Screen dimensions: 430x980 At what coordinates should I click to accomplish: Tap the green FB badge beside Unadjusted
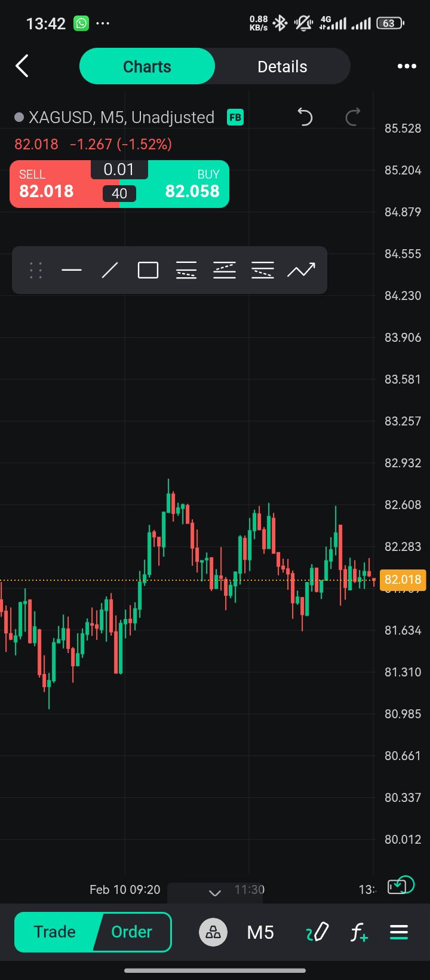tap(235, 117)
